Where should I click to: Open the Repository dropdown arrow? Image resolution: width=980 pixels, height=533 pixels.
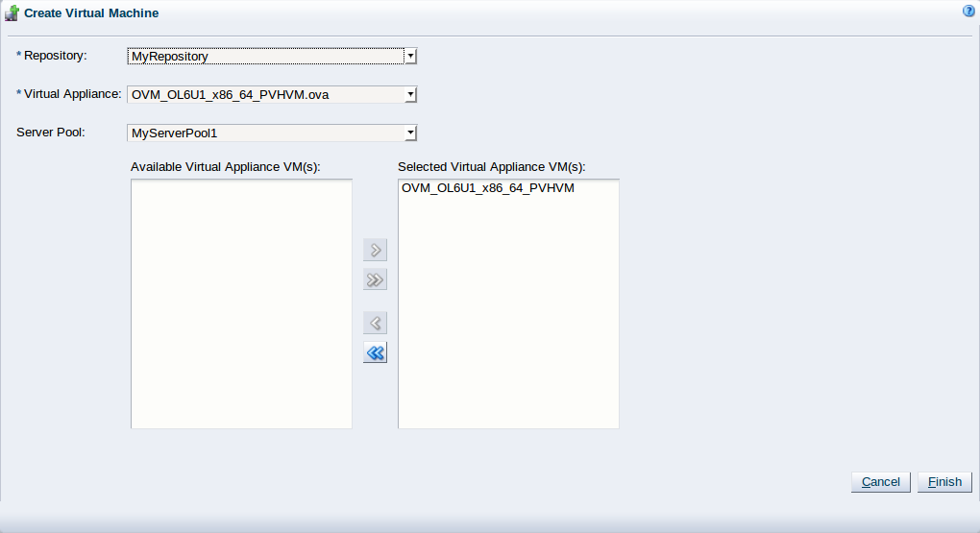pyautogui.click(x=410, y=57)
